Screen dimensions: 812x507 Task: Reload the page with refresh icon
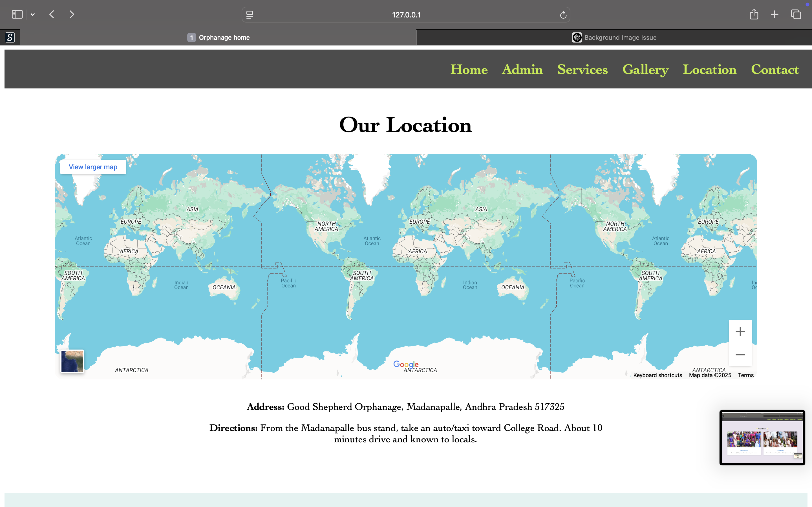click(563, 15)
